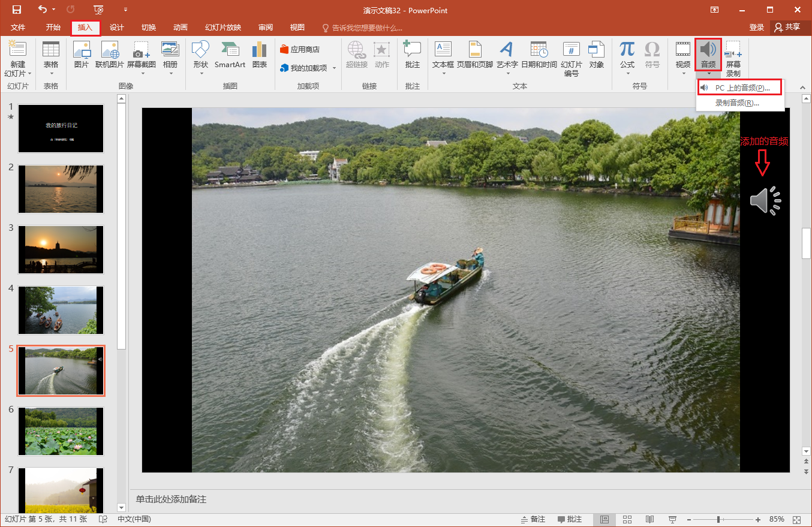Insert a 图片 from this device

click(82, 56)
